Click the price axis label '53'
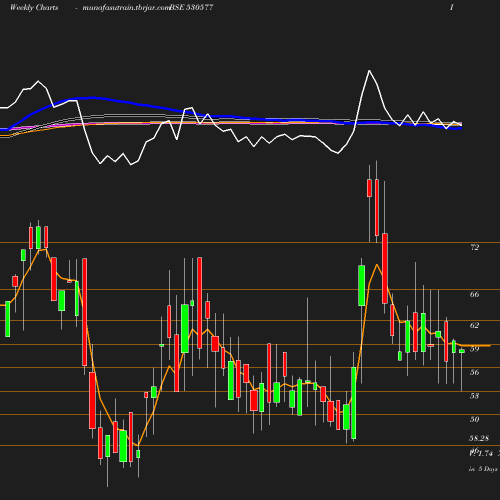500x500 pixels. click(475, 396)
